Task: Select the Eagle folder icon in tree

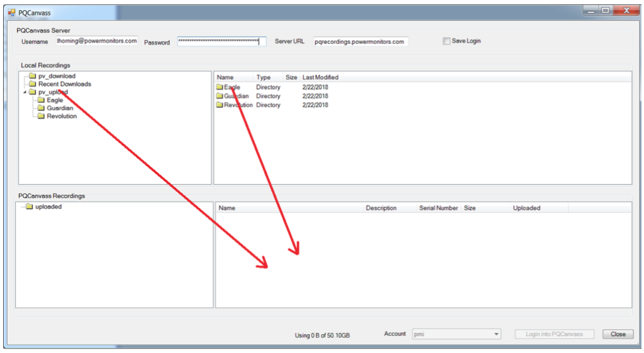Action: [x=41, y=100]
